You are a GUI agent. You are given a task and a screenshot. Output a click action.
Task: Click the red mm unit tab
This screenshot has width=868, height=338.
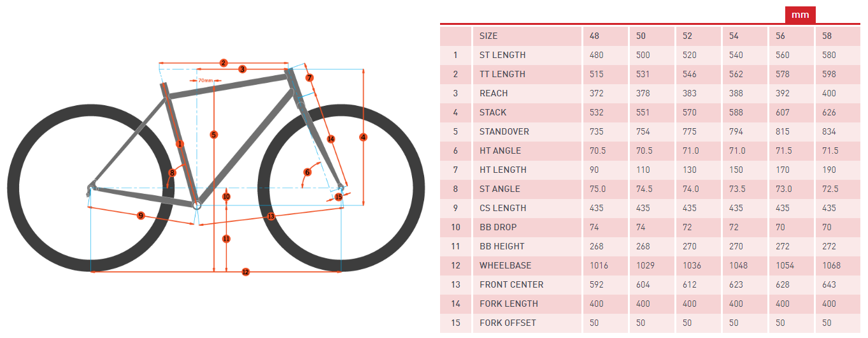800,14
